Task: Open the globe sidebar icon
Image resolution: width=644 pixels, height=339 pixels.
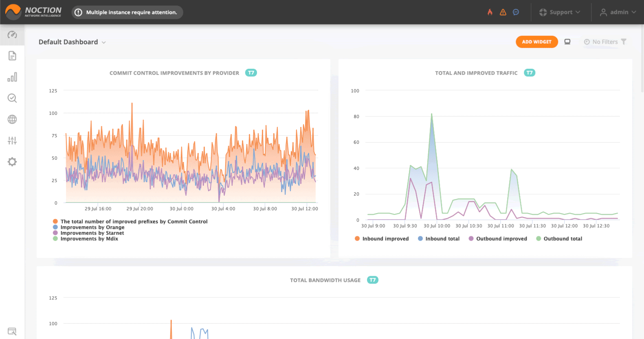Action: [12, 119]
